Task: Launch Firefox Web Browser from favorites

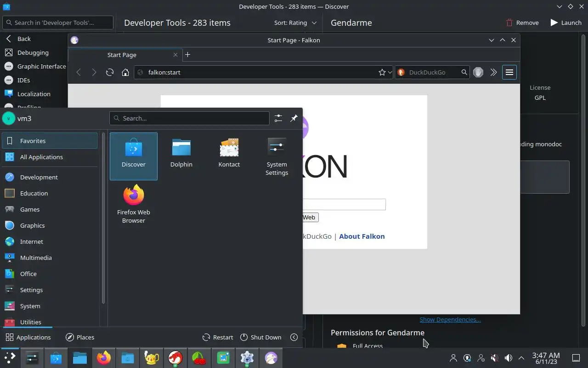Action: pos(133,204)
